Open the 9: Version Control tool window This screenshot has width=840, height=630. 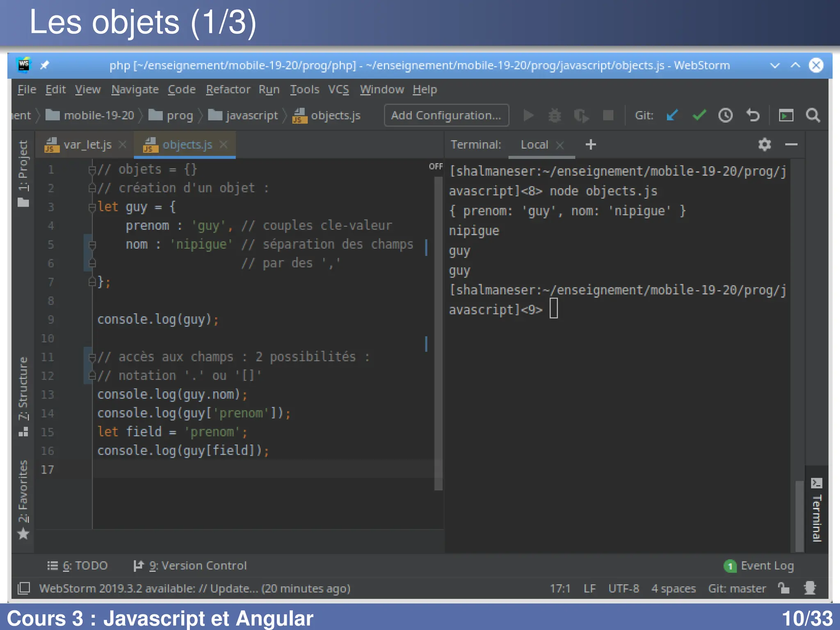(190, 566)
